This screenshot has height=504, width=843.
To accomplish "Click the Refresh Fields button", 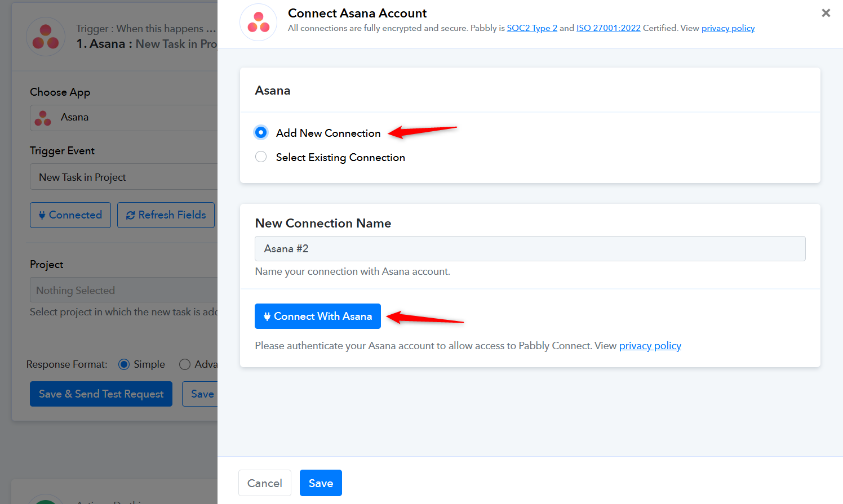I will click(166, 215).
